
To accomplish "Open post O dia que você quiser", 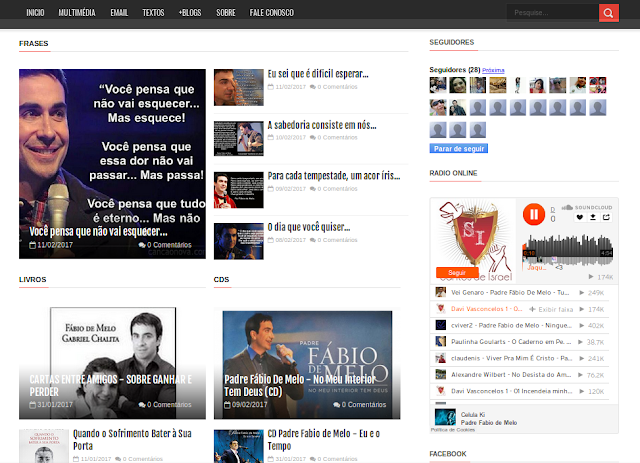I will coord(309,227).
